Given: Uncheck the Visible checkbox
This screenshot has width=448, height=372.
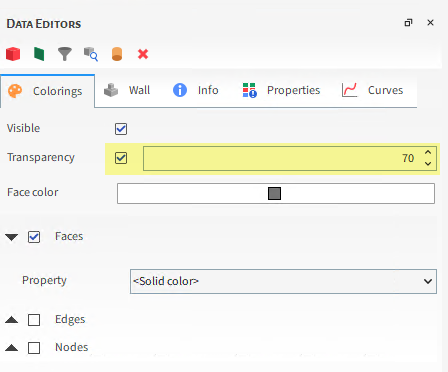Looking at the screenshot, I should coord(121,129).
